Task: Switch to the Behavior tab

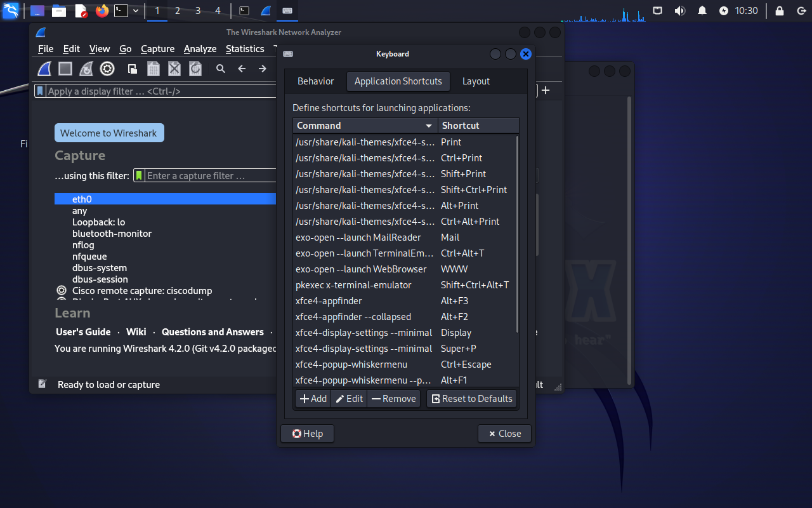Action: point(315,81)
